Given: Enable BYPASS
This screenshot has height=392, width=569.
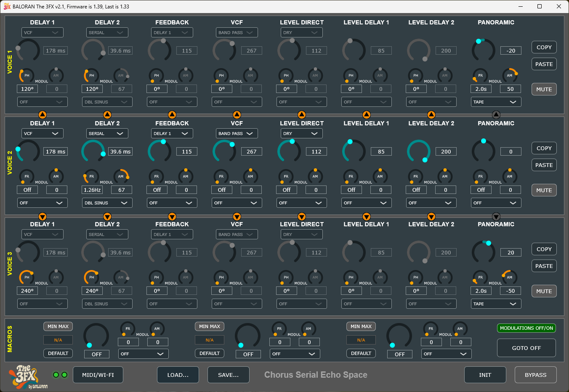Looking at the screenshot, I should point(535,374).
